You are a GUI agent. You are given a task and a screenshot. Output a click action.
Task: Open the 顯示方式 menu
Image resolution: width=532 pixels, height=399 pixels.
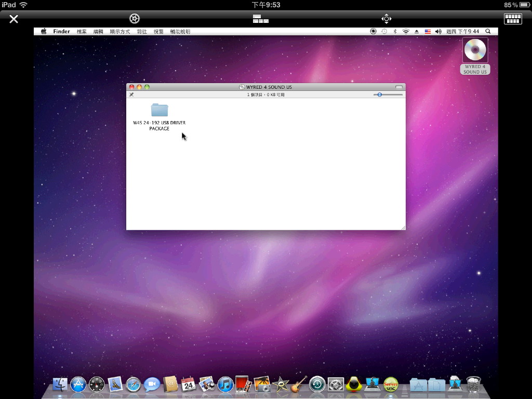tap(120, 32)
